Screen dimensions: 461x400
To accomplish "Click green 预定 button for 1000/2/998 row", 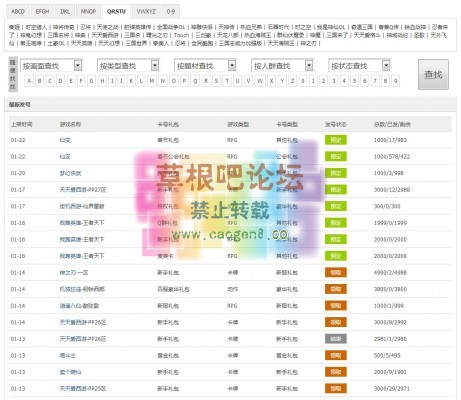I will (x=336, y=173).
